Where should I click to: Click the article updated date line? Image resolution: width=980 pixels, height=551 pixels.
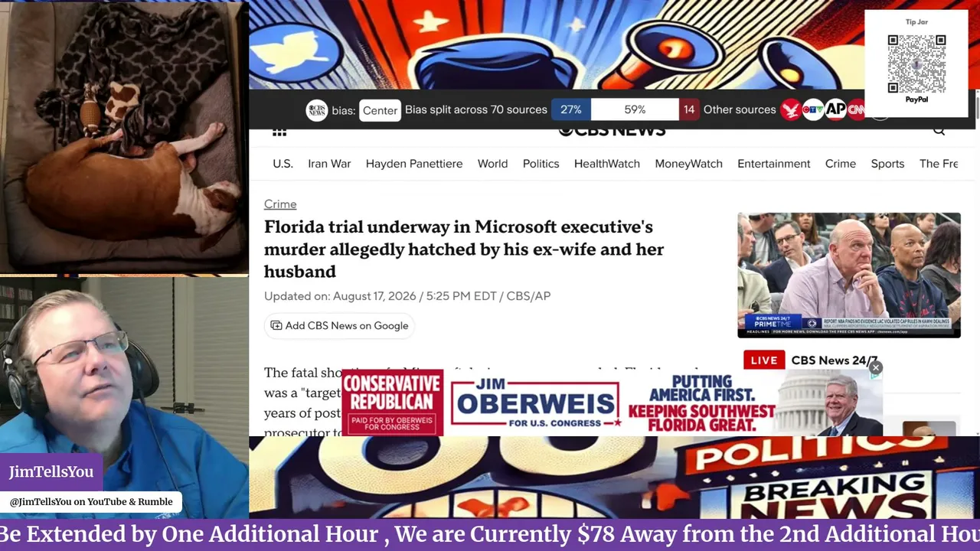tap(407, 296)
